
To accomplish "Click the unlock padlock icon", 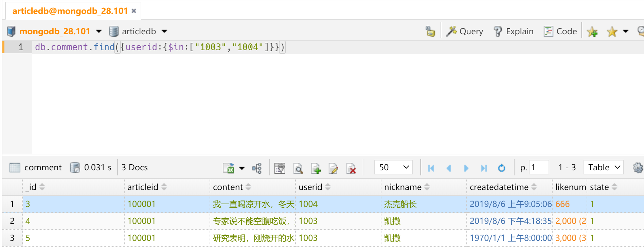I will pos(430,31).
